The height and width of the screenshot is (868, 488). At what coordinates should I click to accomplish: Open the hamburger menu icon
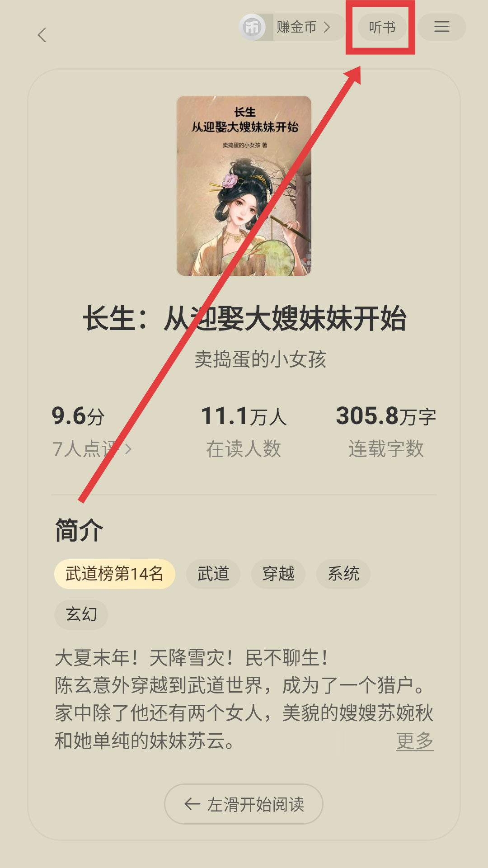(441, 27)
